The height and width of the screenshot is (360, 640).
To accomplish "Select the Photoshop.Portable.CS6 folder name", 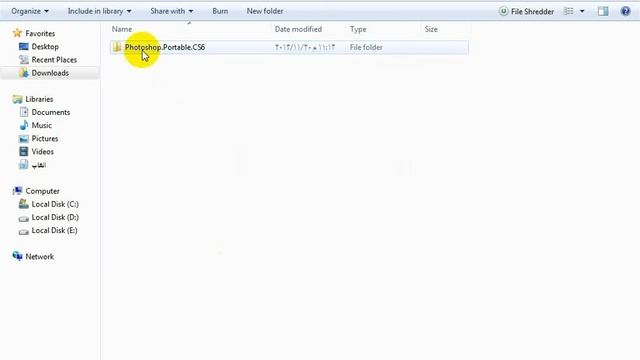I will click(165, 47).
